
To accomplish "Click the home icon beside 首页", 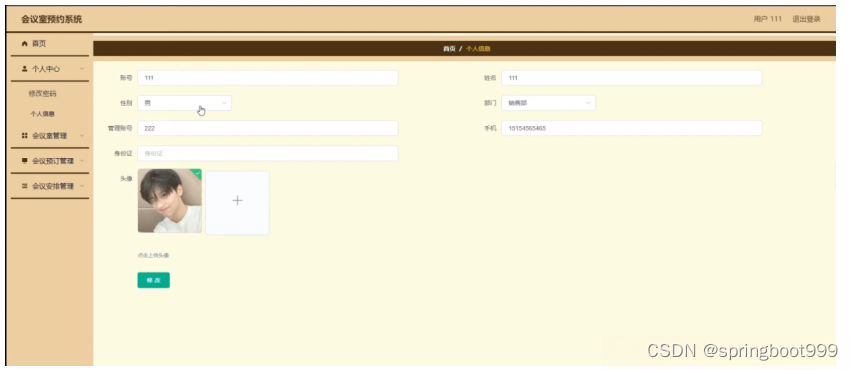I will 24,44.
